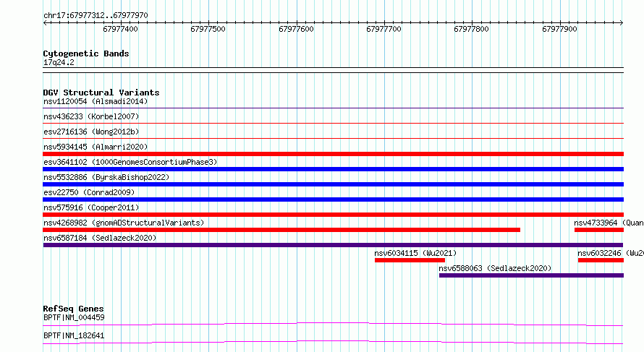Screen dimensions: 644x352
Task: Click the red nsv6034115 variant bar
Action: click(x=410, y=260)
